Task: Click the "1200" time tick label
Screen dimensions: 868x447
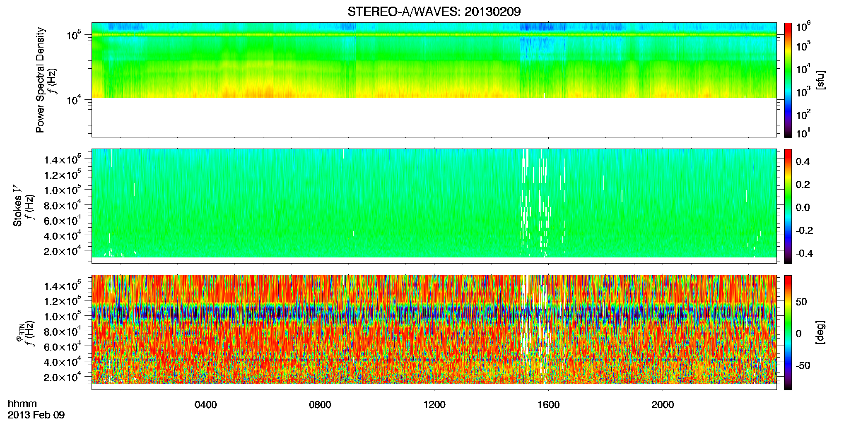Action: click(434, 405)
